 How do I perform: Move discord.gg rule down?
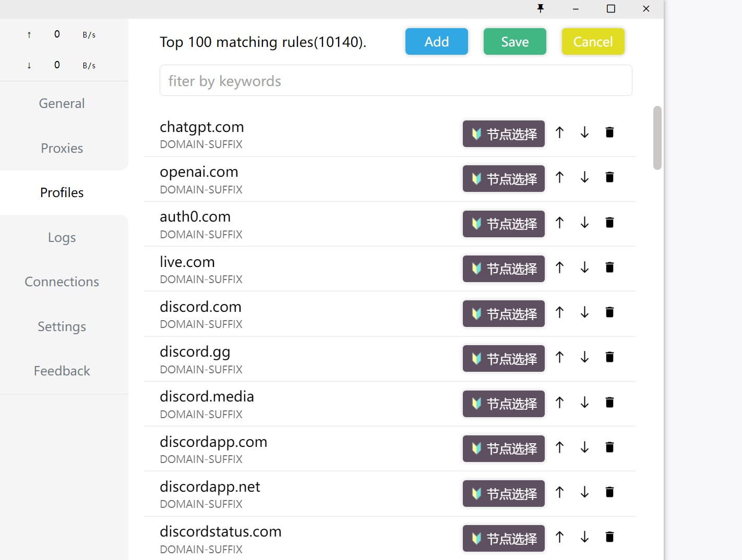click(x=584, y=357)
